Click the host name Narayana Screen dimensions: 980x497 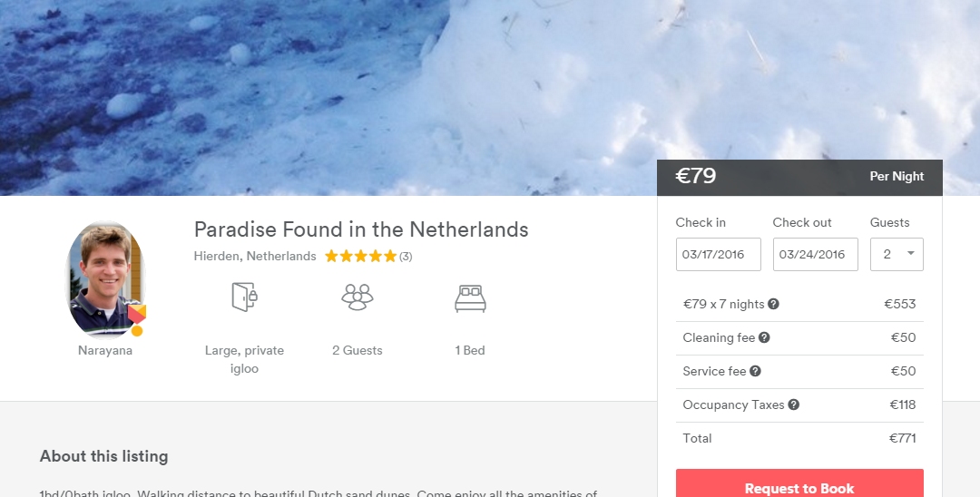point(105,351)
